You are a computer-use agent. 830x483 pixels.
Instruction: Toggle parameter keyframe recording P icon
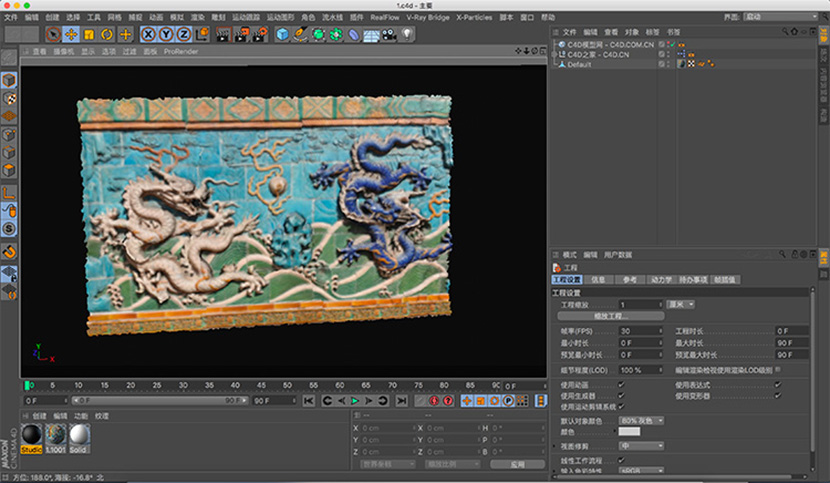[x=508, y=401]
